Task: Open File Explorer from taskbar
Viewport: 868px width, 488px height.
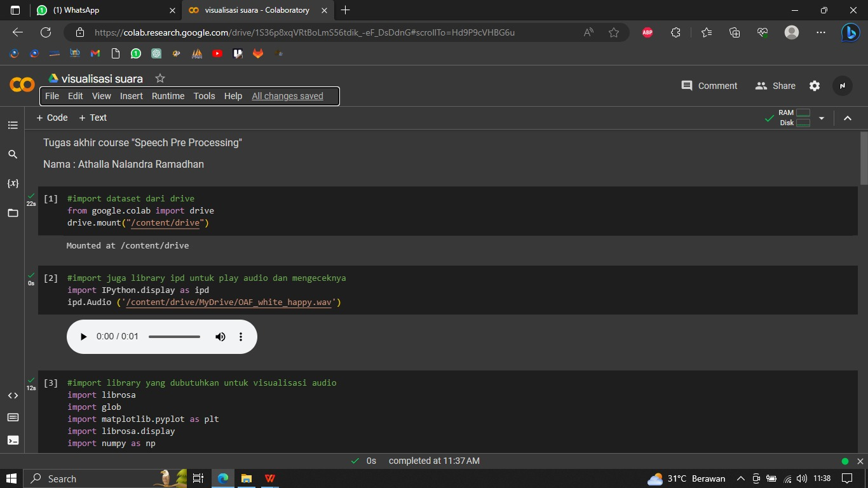Action: 247,478
